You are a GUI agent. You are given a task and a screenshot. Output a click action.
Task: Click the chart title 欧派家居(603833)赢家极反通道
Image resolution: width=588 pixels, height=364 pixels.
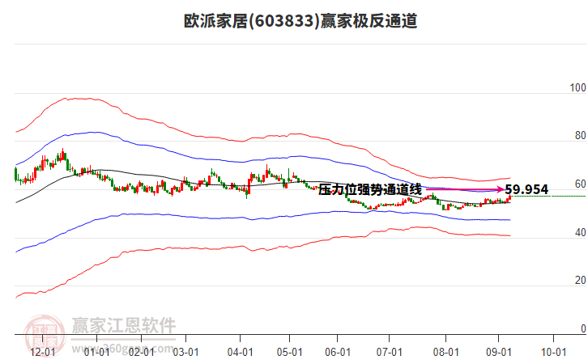(x=300, y=21)
